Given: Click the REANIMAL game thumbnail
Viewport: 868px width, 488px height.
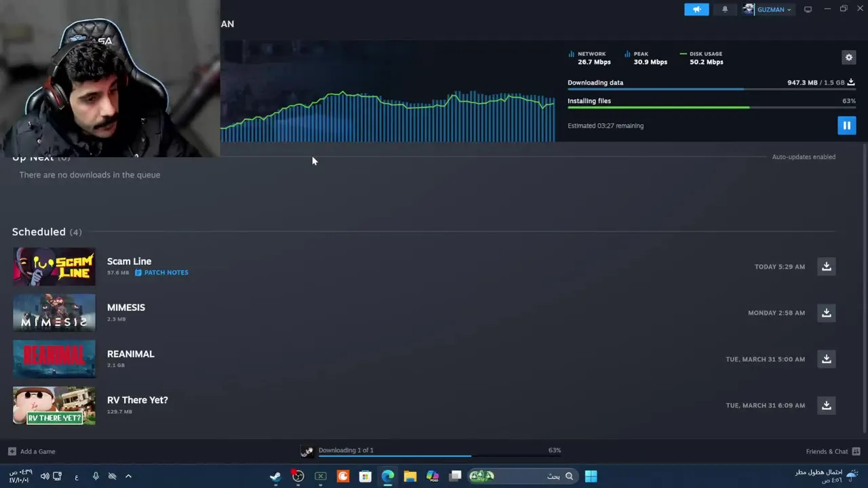Looking at the screenshot, I should pos(54,359).
